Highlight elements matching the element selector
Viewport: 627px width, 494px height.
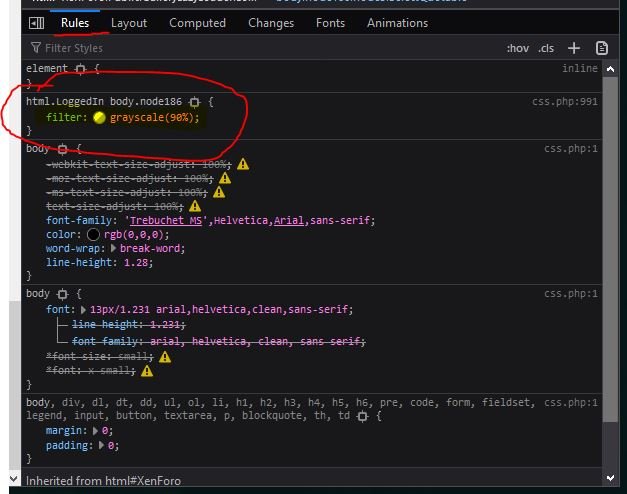(x=80, y=69)
